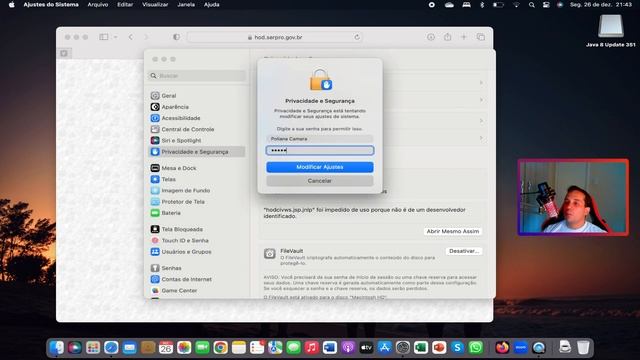Click the Safari privacy shield icon
640x360 pixels.
(176, 37)
